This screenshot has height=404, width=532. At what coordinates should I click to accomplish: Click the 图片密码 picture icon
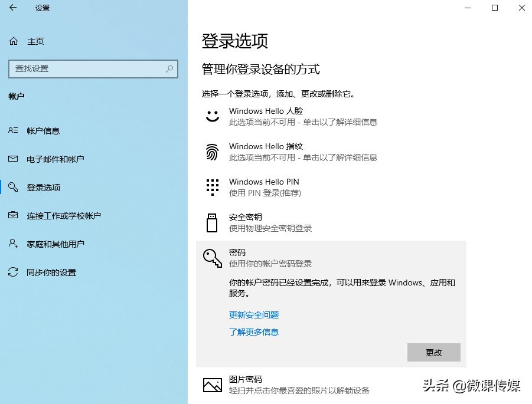(x=212, y=385)
